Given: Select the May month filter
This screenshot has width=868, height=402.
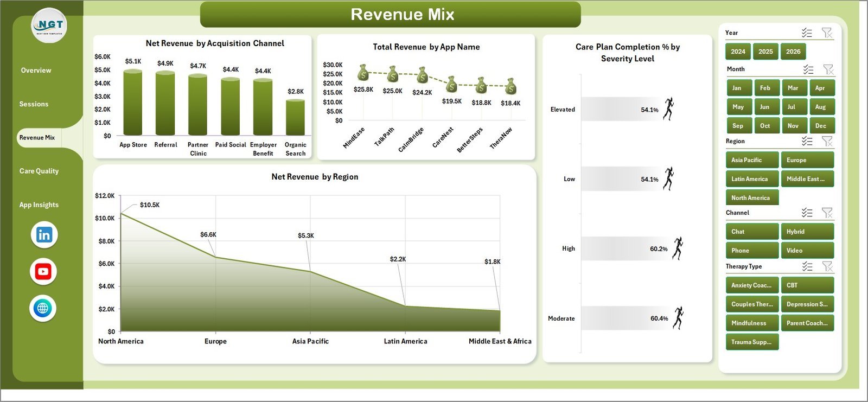Looking at the screenshot, I should (x=739, y=107).
